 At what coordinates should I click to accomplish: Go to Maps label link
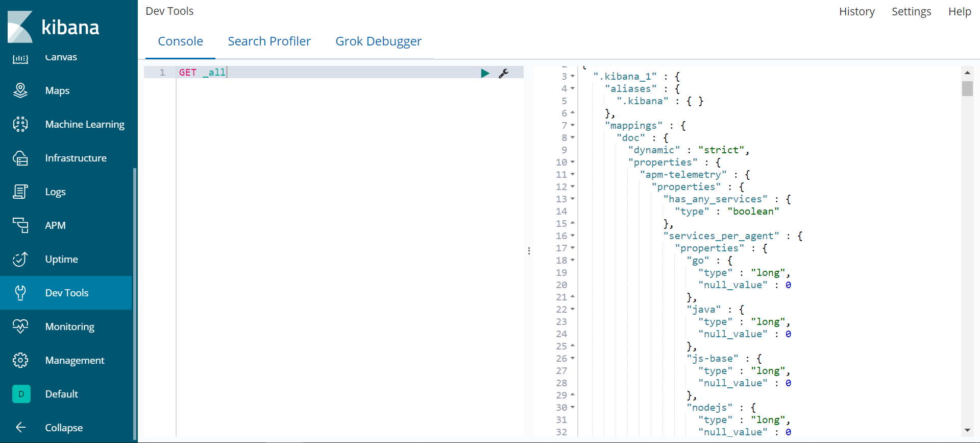pos(57,90)
